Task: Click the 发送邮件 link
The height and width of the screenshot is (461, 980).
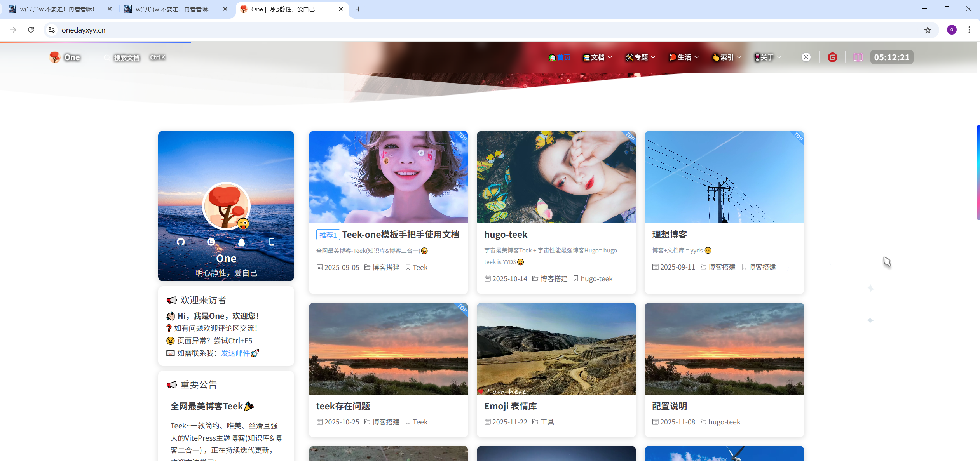Action: (235, 353)
